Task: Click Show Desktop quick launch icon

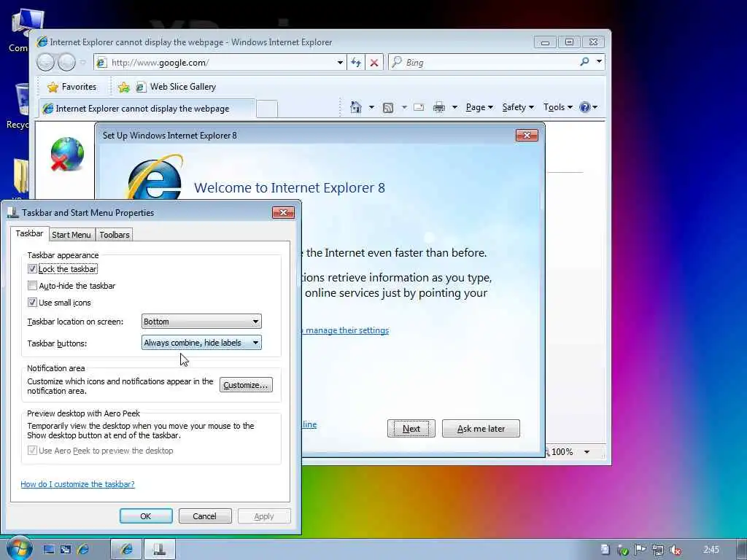Action: point(49,550)
